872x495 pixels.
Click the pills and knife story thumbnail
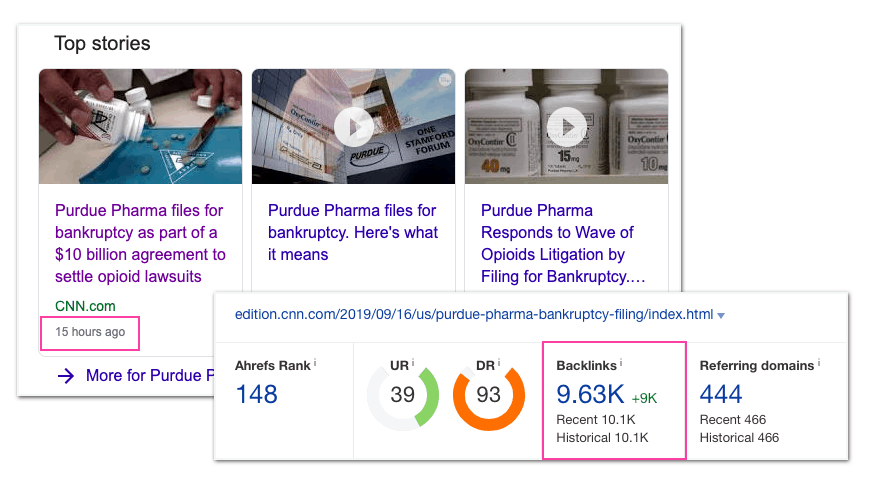(140, 126)
